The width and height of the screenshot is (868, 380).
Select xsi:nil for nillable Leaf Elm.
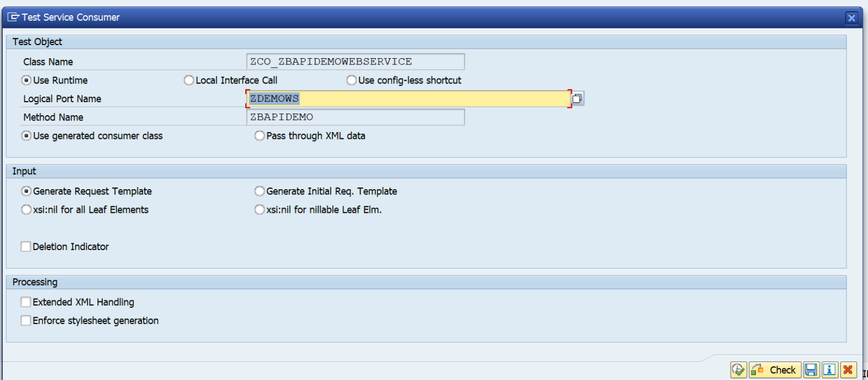click(x=259, y=209)
